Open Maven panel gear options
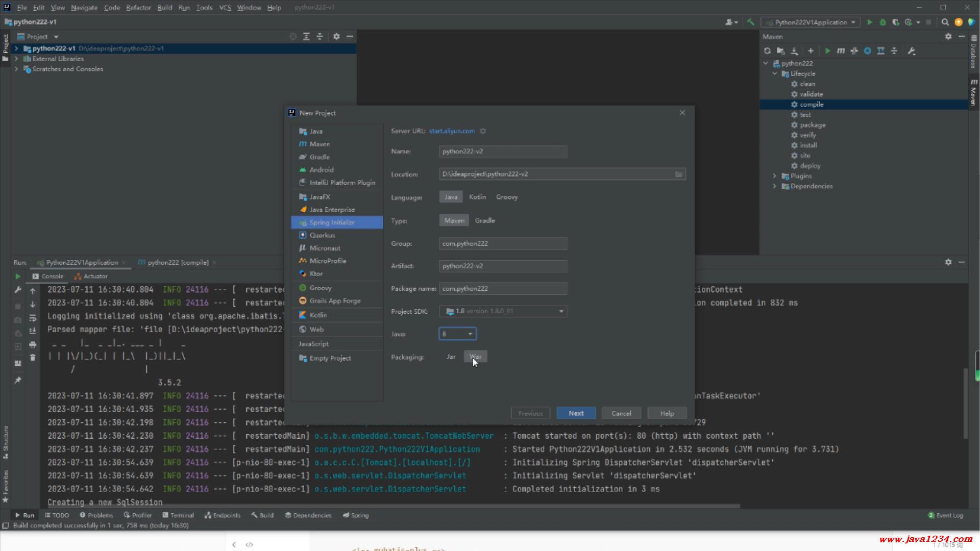The height and width of the screenshot is (551, 980). [x=948, y=37]
